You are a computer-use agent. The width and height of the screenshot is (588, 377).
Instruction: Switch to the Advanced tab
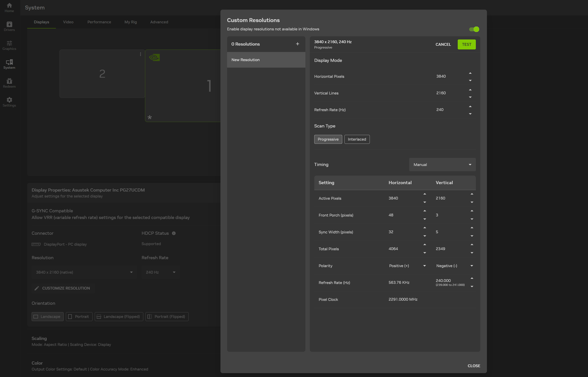point(159,22)
